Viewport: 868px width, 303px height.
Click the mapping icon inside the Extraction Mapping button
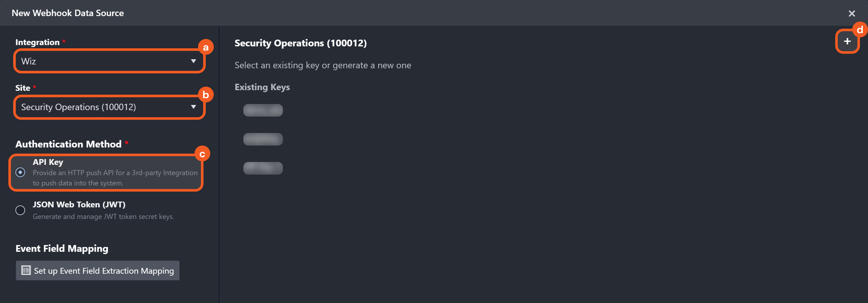tap(25, 270)
